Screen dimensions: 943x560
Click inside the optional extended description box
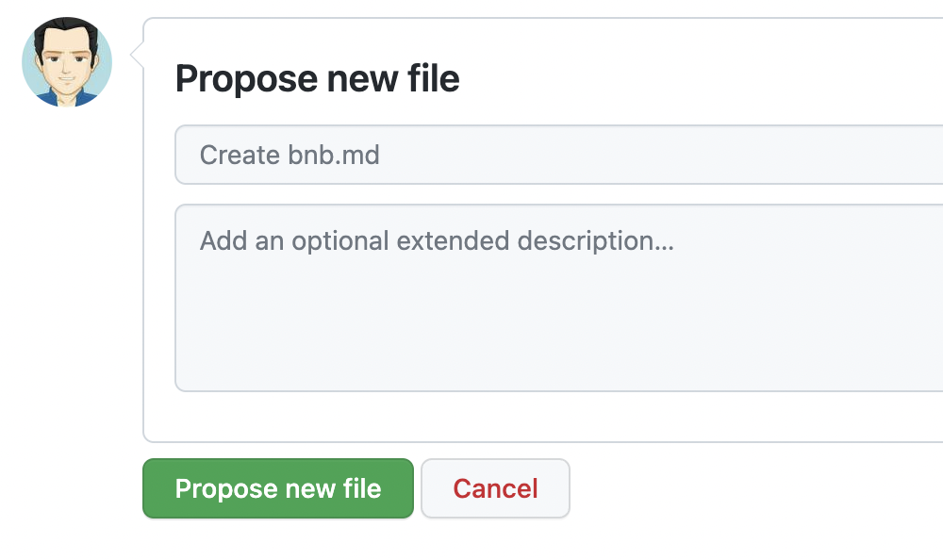(558, 298)
